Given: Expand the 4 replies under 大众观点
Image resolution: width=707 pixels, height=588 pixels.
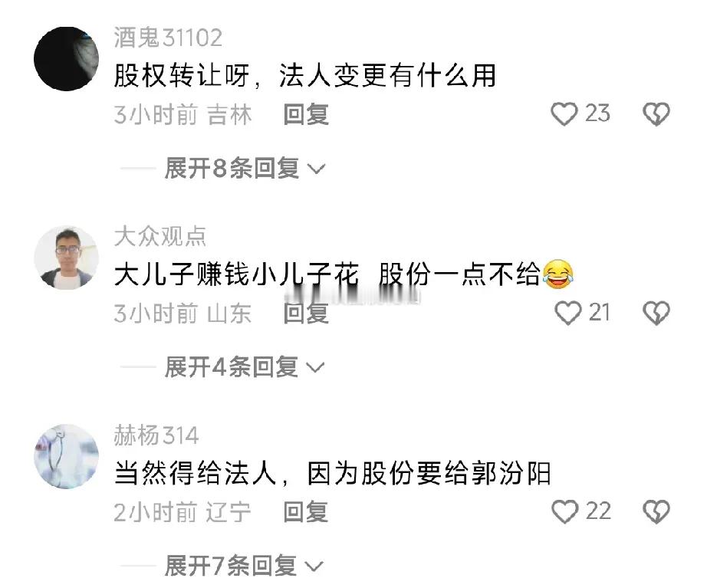Looking at the screenshot, I should [245, 367].
